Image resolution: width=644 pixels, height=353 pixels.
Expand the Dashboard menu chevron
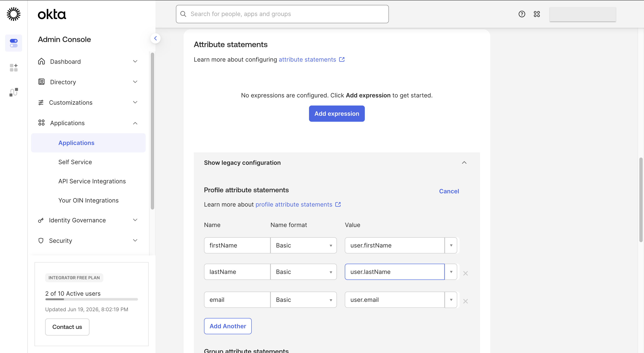tap(135, 61)
